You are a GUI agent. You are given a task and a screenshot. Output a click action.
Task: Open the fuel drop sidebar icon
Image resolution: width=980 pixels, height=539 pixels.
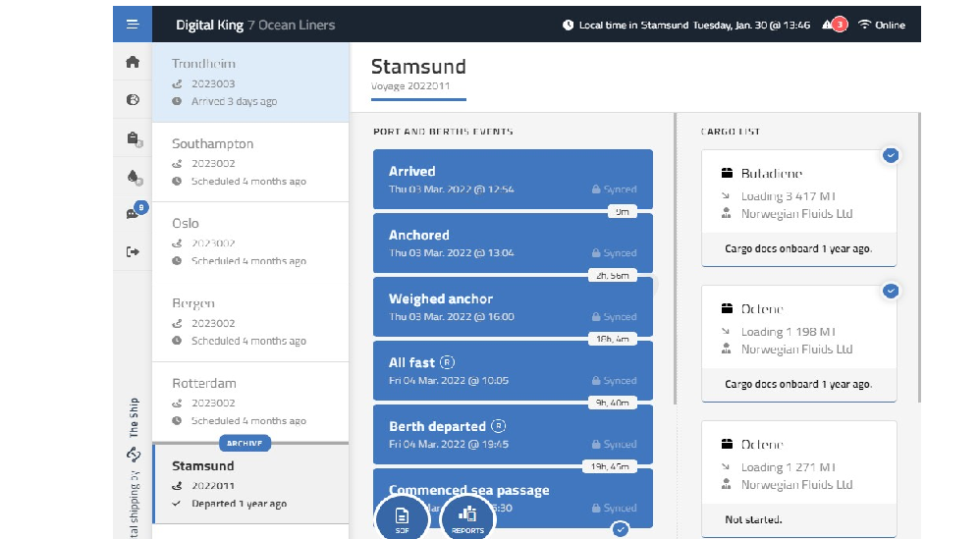[x=134, y=177]
